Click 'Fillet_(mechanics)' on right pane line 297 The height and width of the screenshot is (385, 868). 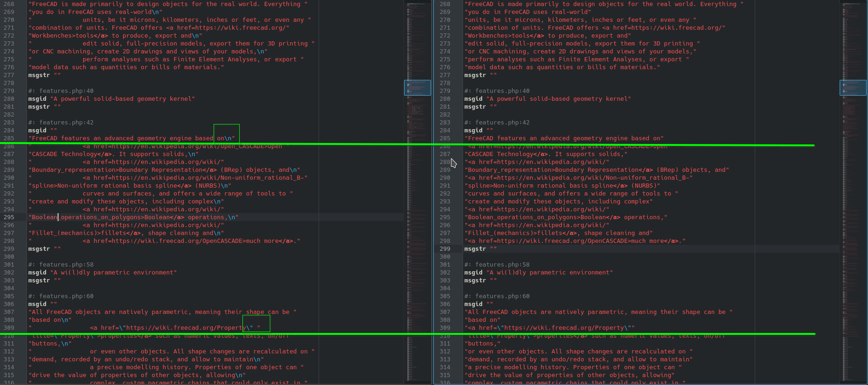501,233
